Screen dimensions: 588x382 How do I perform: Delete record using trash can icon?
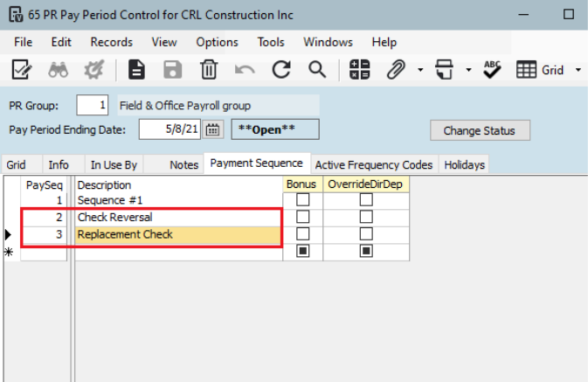coord(209,70)
